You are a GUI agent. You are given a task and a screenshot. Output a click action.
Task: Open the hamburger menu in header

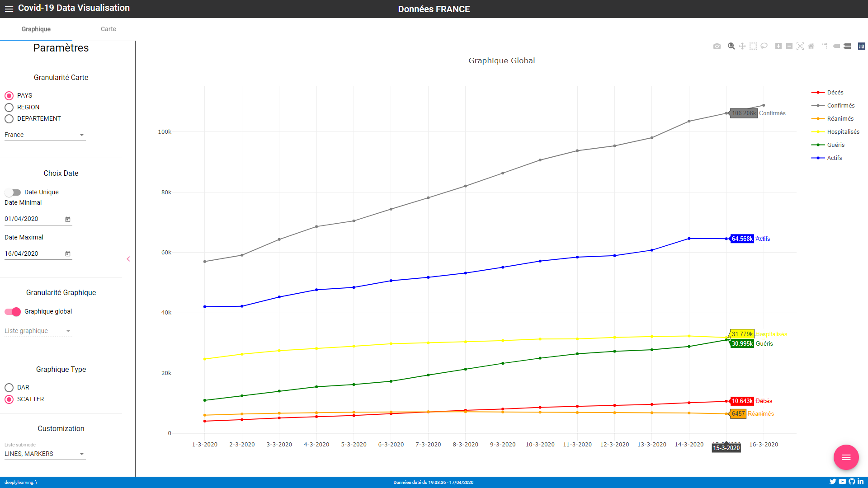(x=9, y=9)
